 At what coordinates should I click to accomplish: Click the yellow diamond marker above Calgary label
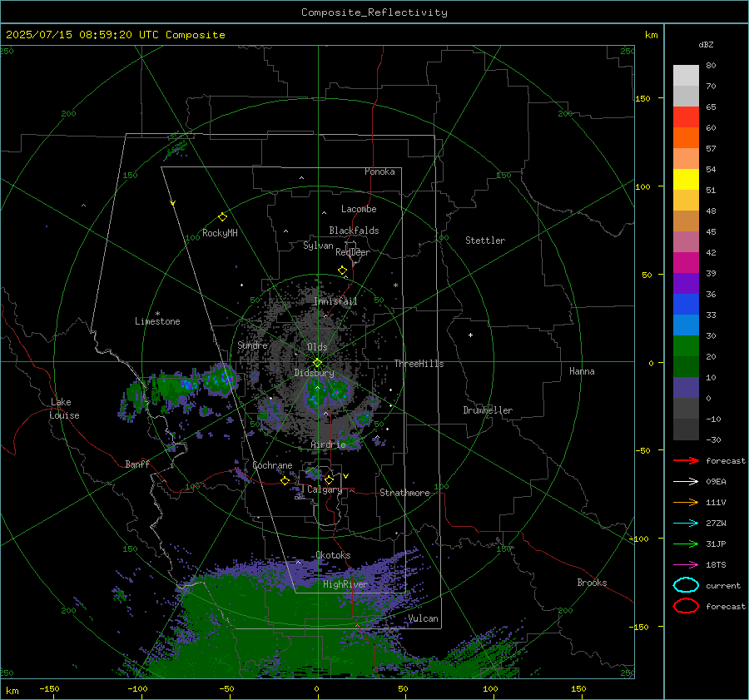click(x=329, y=479)
